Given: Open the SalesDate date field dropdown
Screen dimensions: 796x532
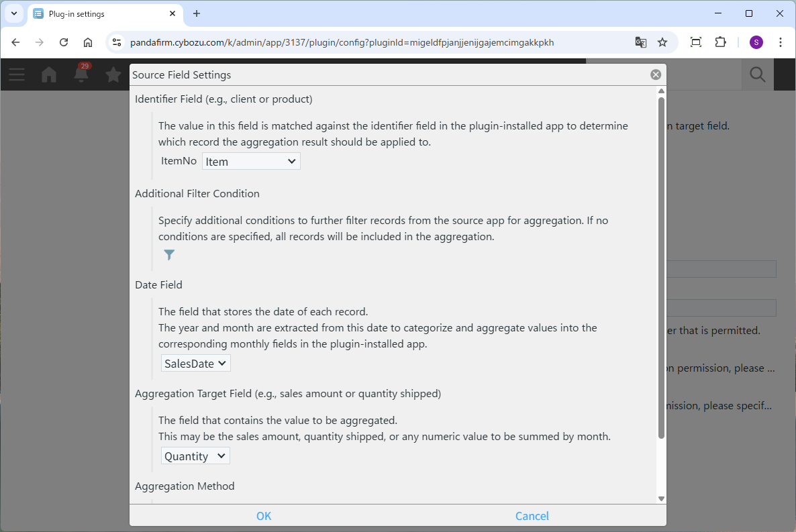Looking at the screenshot, I should [196, 364].
